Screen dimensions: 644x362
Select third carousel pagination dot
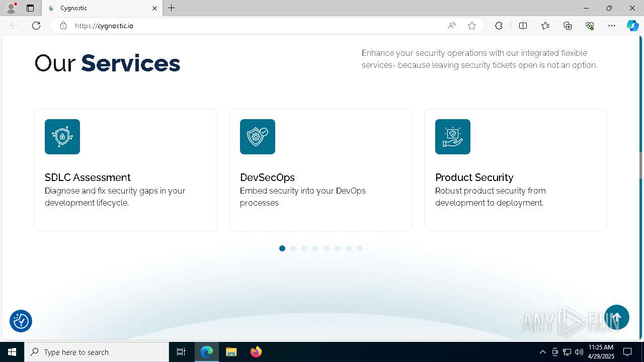[304, 248]
